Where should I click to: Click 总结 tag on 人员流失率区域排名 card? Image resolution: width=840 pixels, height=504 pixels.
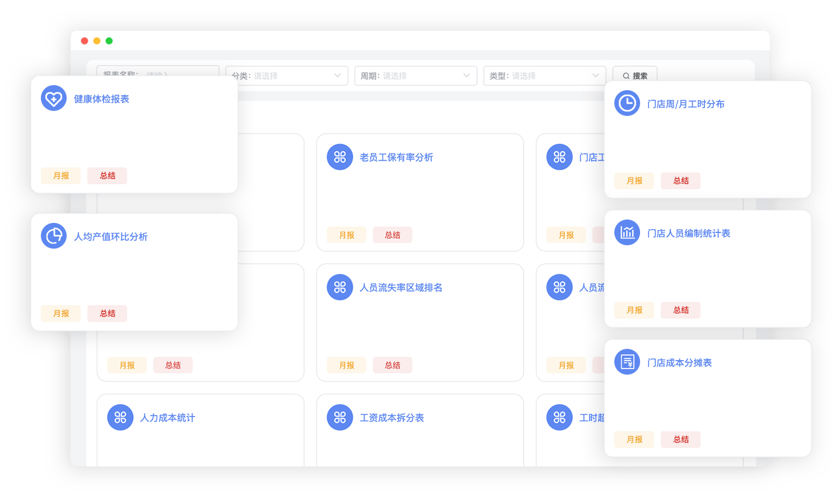[393, 365]
